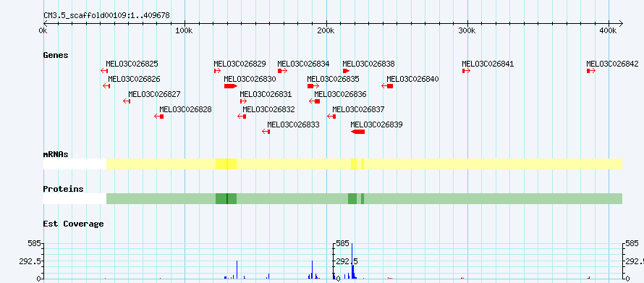This screenshot has width=644, height=283.
Task: Select the MEL03C026828 gene glyph
Action: (x=159, y=117)
